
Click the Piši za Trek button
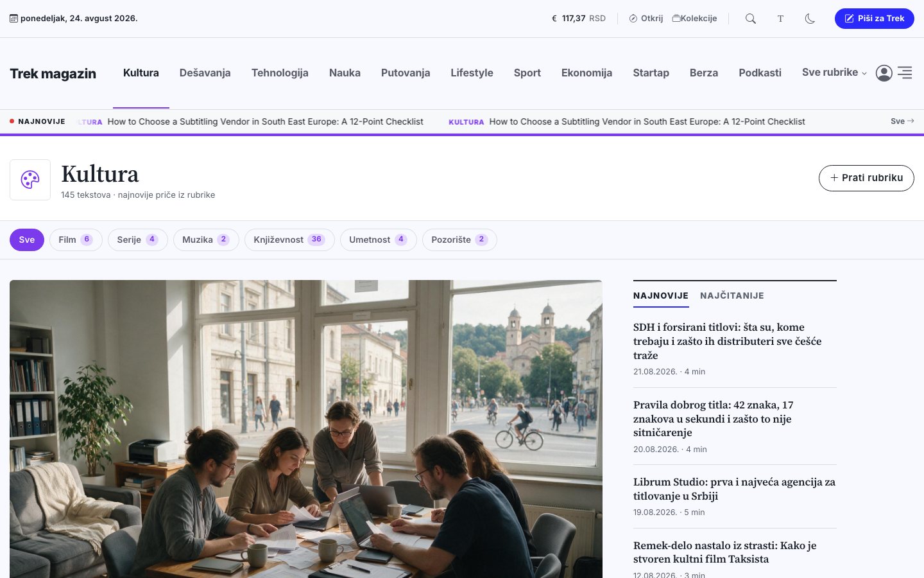[874, 19]
